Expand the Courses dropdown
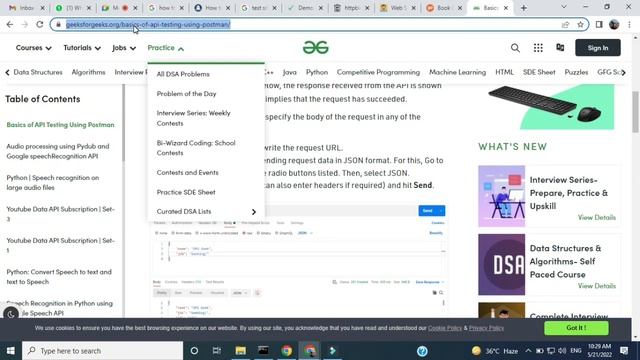The width and height of the screenshot is (640, 360). pos(33,48)
